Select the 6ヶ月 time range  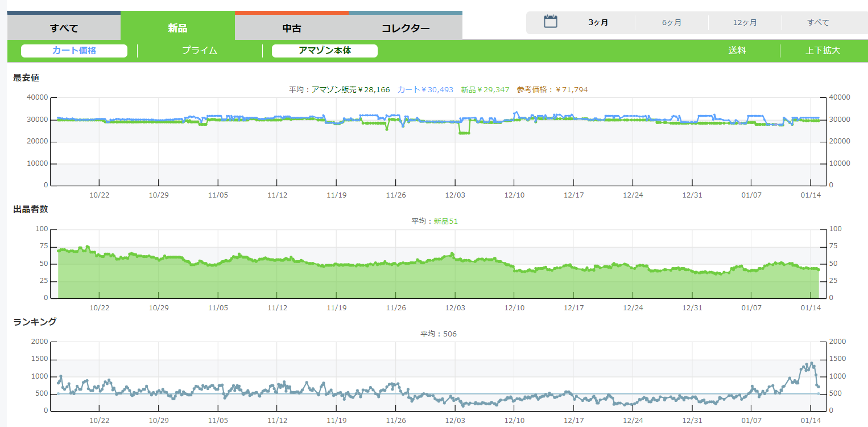click(671, 23)
